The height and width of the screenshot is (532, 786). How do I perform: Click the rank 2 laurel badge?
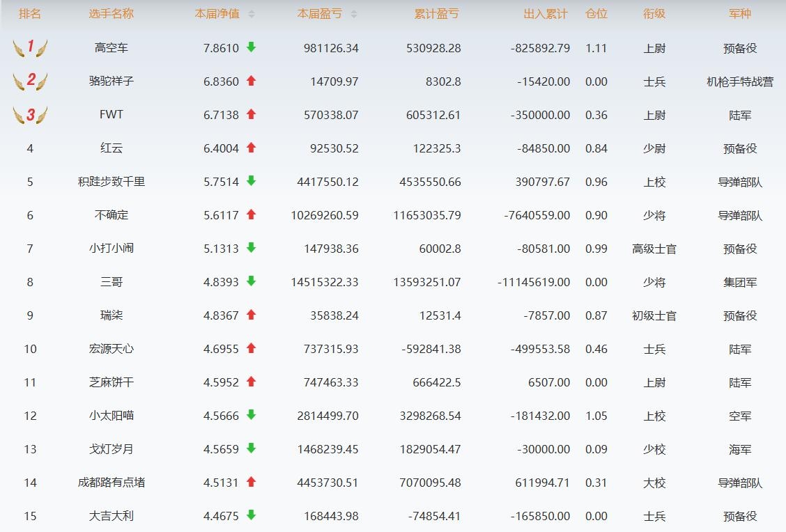tap(30, 81)
